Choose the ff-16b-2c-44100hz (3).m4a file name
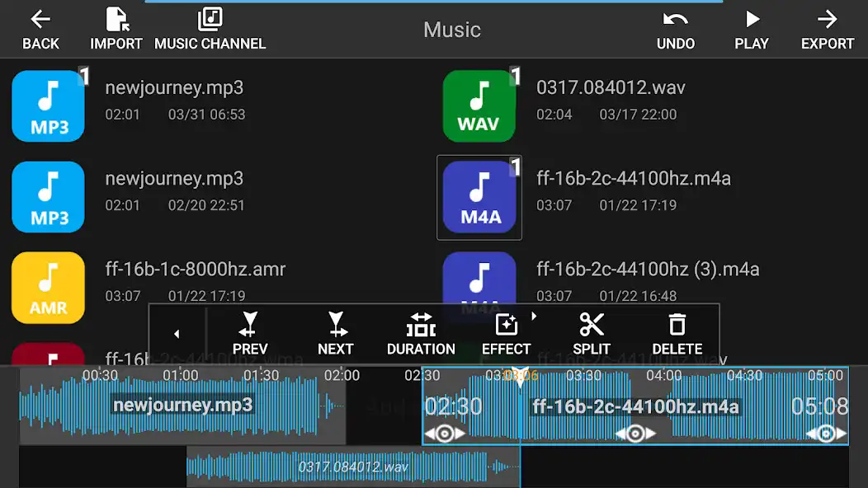 tap(648, 270)
